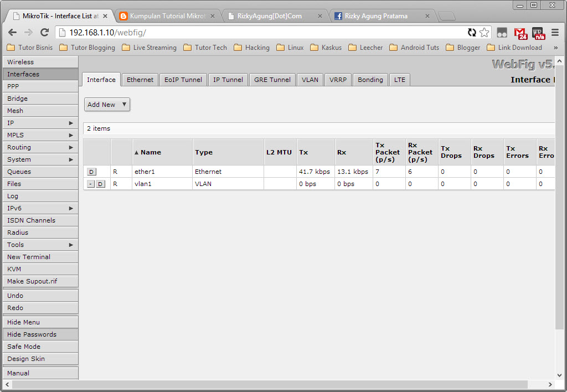Click the horizontal scrollbar right arrow
This screenshot has width=567, height=392.
click(550, 384)
